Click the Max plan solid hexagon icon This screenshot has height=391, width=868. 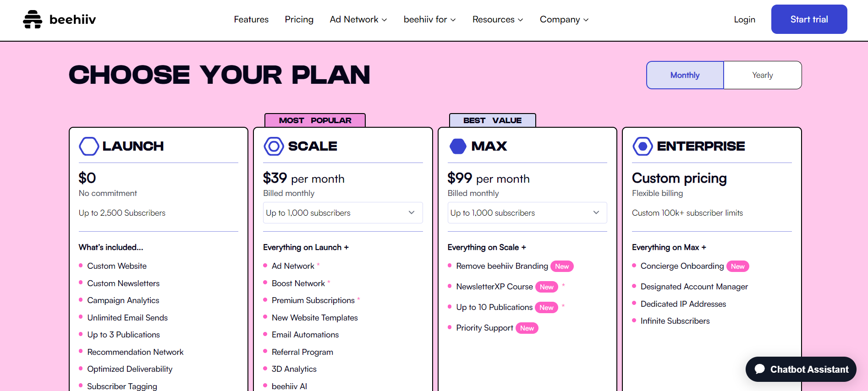(458, 146)
